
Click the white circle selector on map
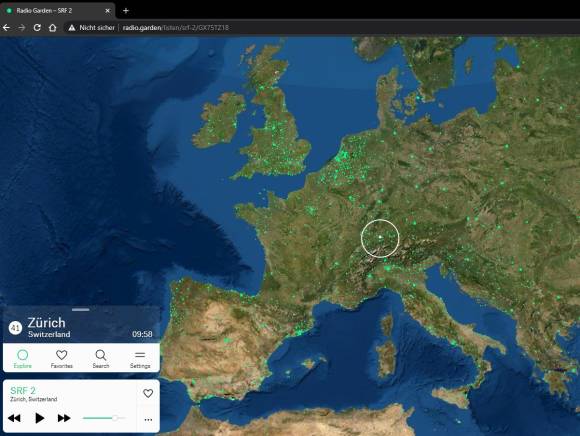(380, 238)
